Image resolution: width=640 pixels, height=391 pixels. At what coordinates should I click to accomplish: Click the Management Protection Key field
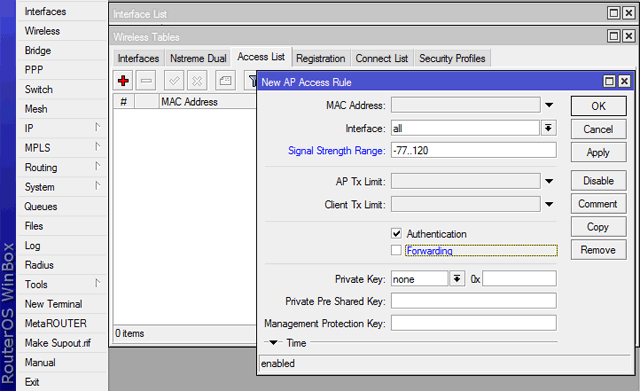[473, 323]
